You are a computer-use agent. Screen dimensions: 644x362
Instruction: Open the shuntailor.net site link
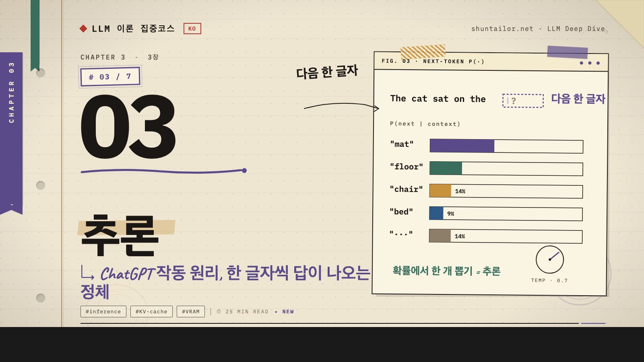pos(502,29)
